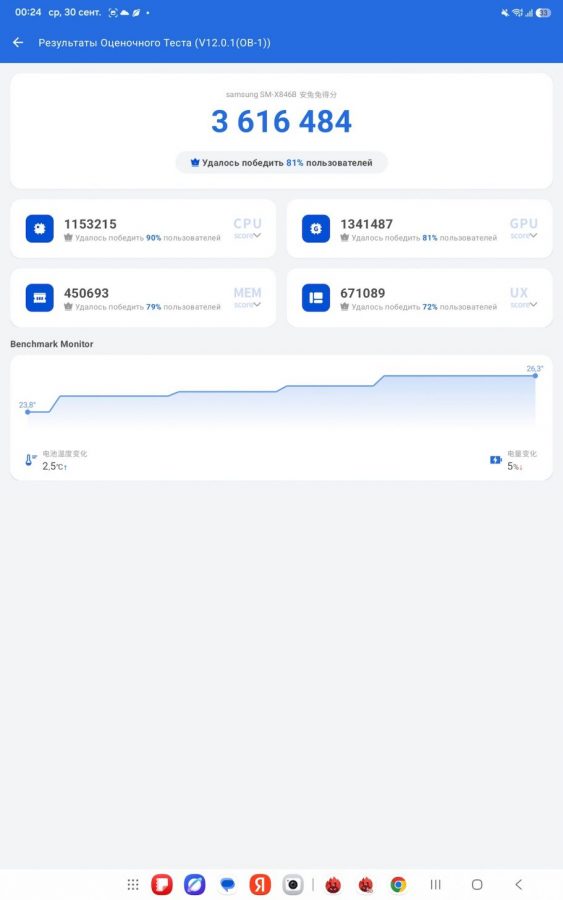Open the recent apps navigation button
The image size is (563, 900).
pyautogui.click(x=436, y=885)
